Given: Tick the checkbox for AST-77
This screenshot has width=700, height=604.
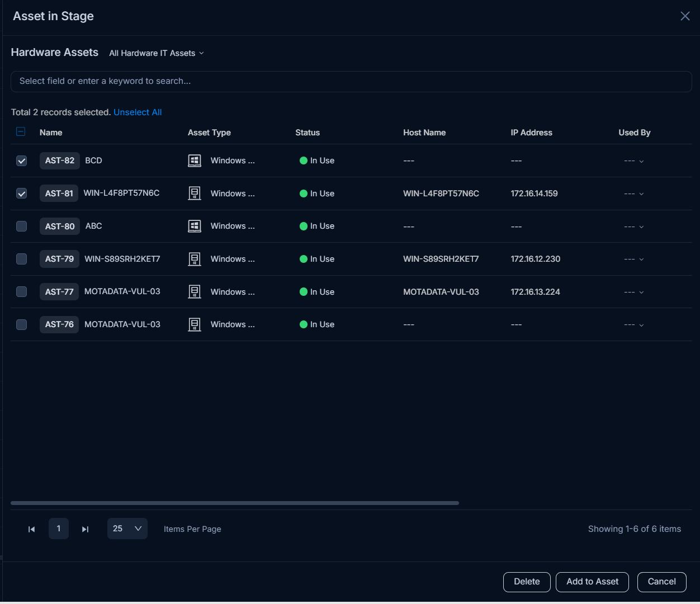Looking at the screenshot, I should (x=21, y=292).
